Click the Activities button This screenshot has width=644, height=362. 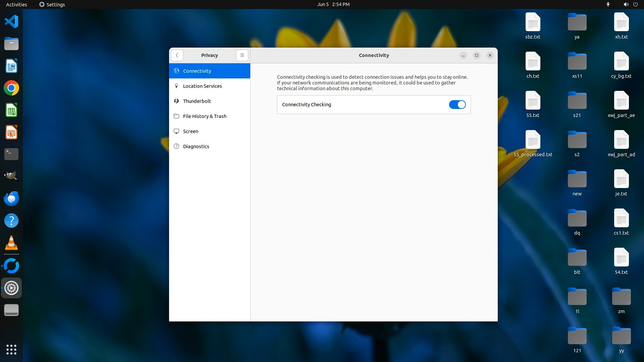(x=16, y=4)
